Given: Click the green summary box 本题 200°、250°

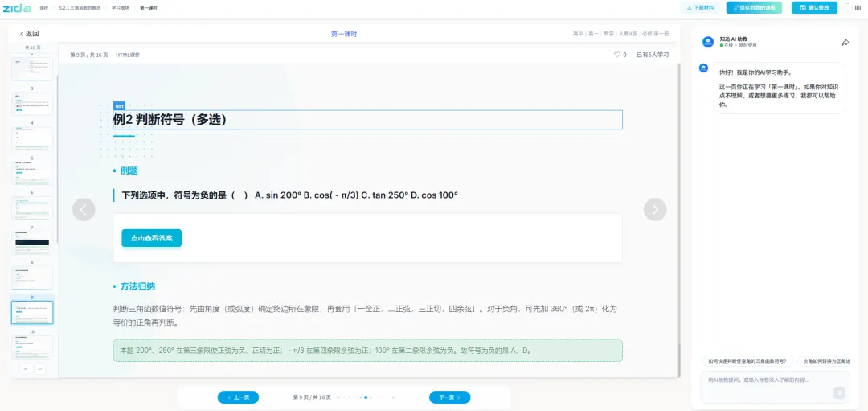Looking at the screenshot, I should [x=367, y=351].
